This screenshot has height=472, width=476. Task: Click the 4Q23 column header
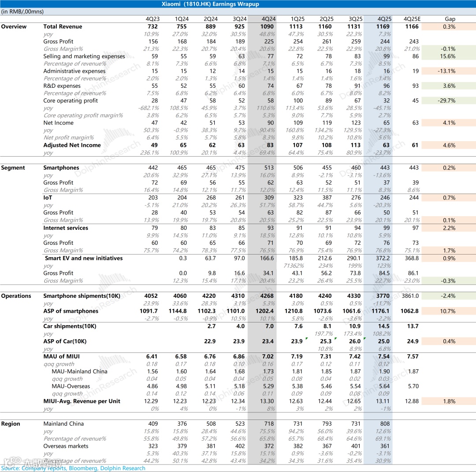152,19
